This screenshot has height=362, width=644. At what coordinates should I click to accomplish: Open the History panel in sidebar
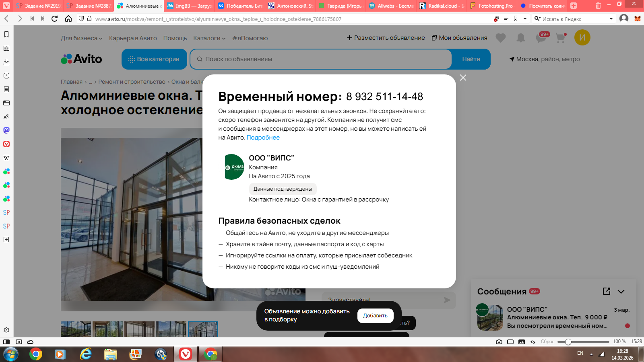(6, 76)
